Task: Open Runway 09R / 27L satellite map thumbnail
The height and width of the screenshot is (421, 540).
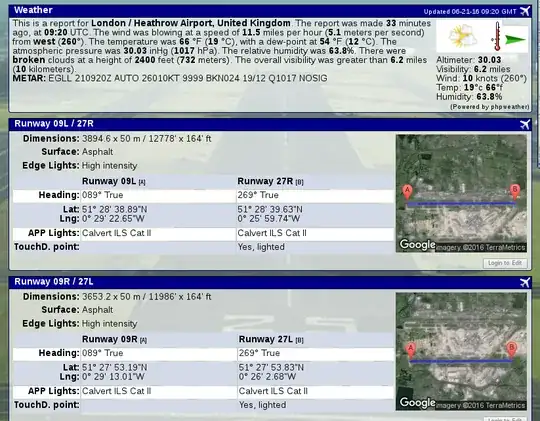Action: [461, 351]
